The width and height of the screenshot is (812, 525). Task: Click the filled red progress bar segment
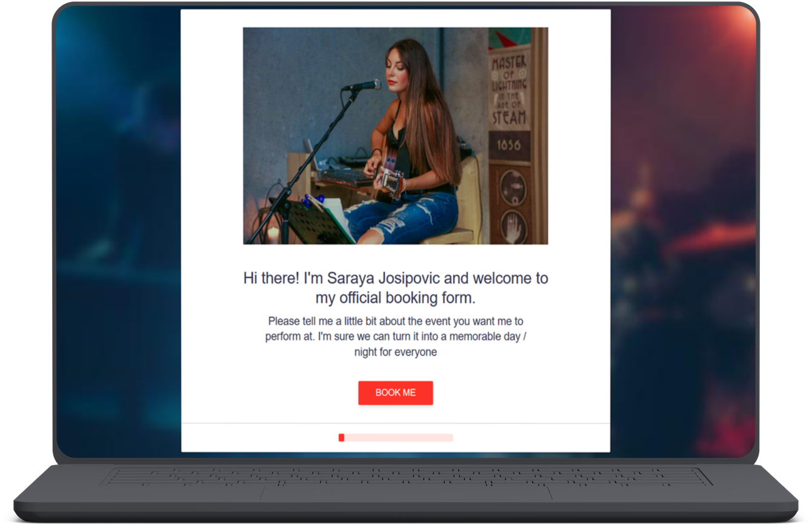pos(341,437)
